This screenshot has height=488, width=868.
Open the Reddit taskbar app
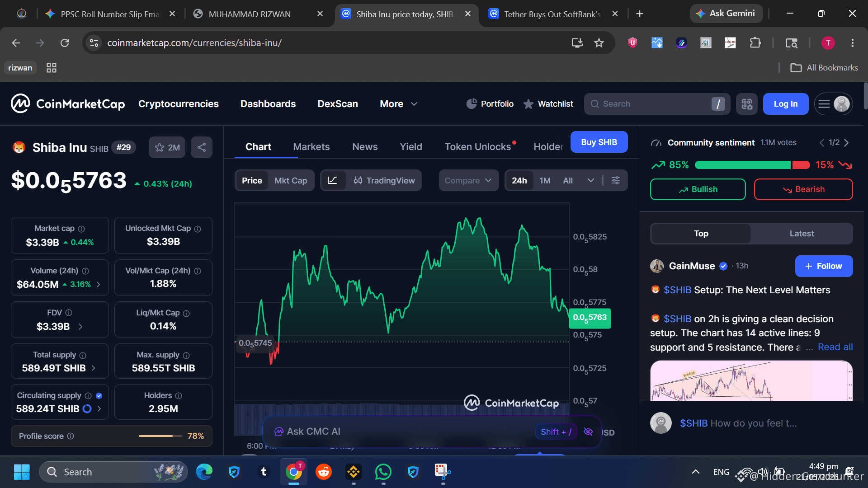tap(323, 472)
